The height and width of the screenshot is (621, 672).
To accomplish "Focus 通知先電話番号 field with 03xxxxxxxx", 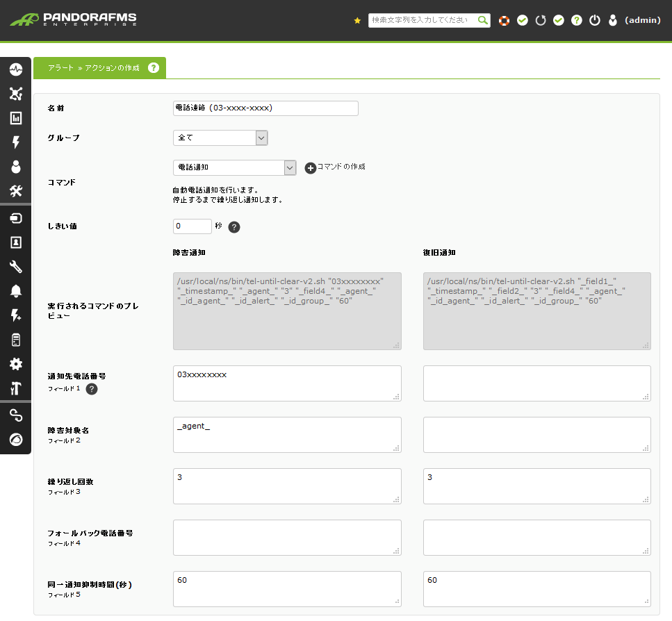I will (287, 383).
